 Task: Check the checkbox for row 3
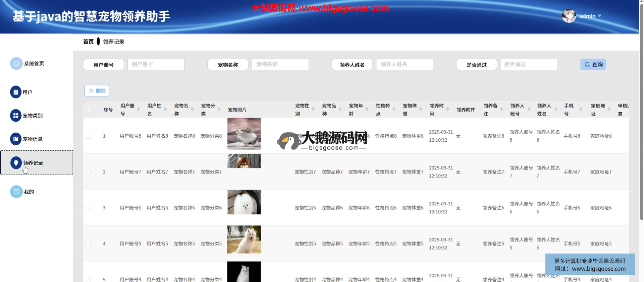pos(89,208)
